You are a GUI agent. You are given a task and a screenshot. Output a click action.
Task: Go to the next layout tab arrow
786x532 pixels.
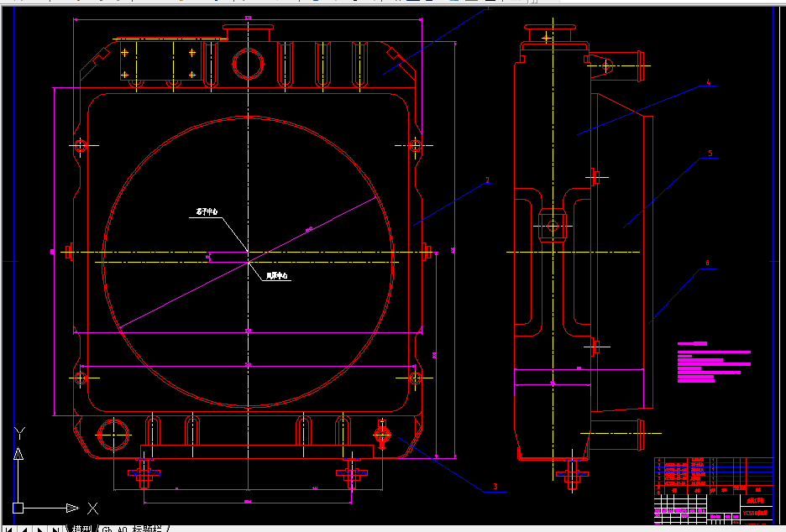click(x=39, y=529)
